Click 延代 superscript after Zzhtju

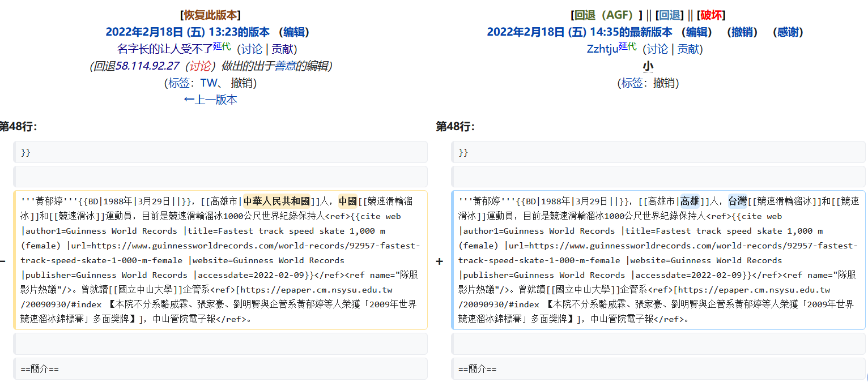click(627, 46)
